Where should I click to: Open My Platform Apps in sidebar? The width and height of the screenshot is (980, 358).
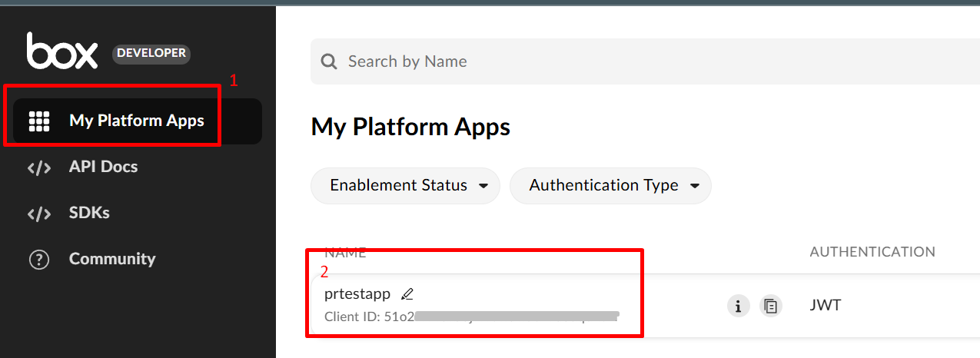click(x=136, y=121)
